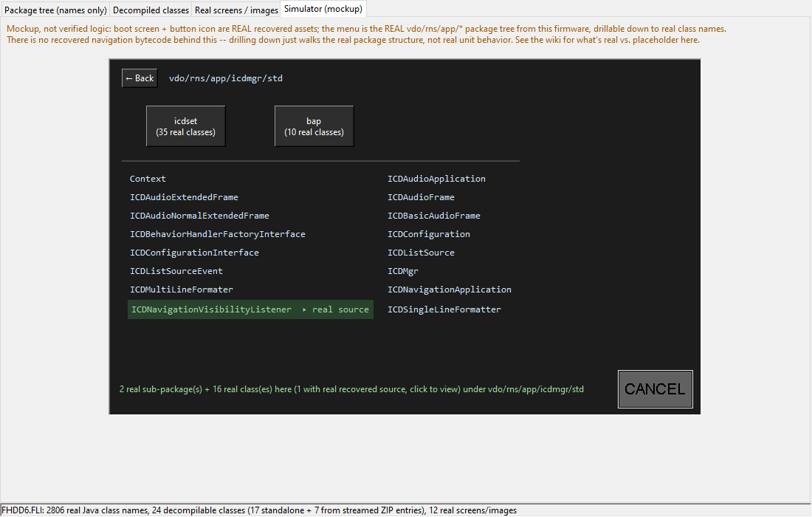812x517 pixels.
Task: Select ICDNavigationApplication class name
Action: 450,290
